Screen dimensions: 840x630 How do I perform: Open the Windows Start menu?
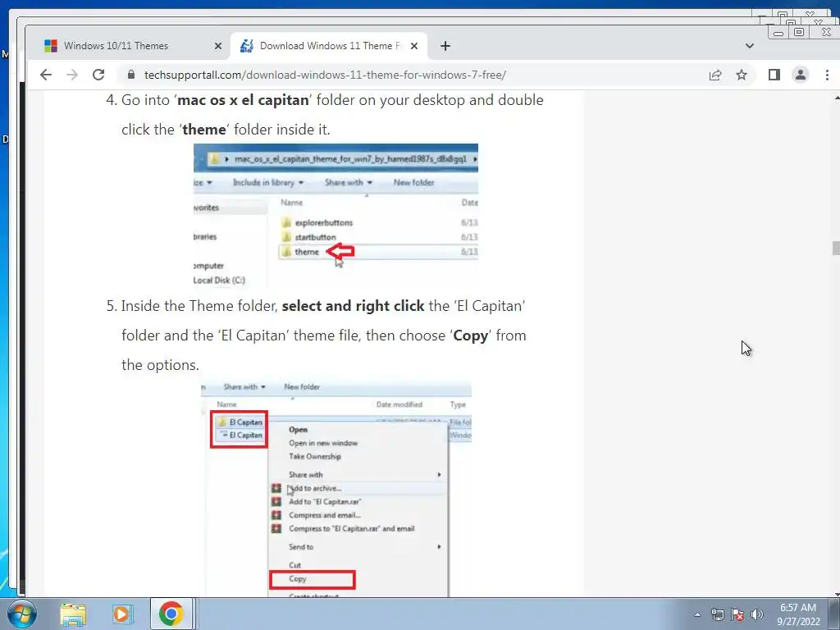pos(22,614)
